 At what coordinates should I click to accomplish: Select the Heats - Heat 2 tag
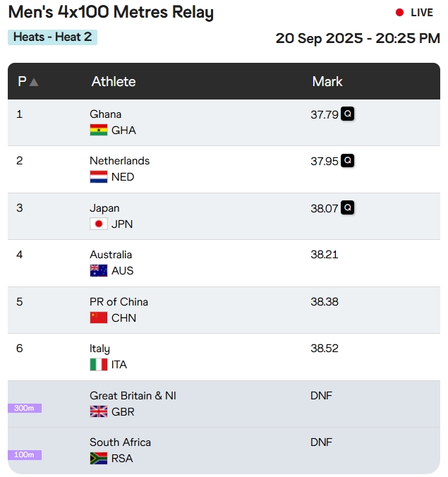(x=52, y=37)
